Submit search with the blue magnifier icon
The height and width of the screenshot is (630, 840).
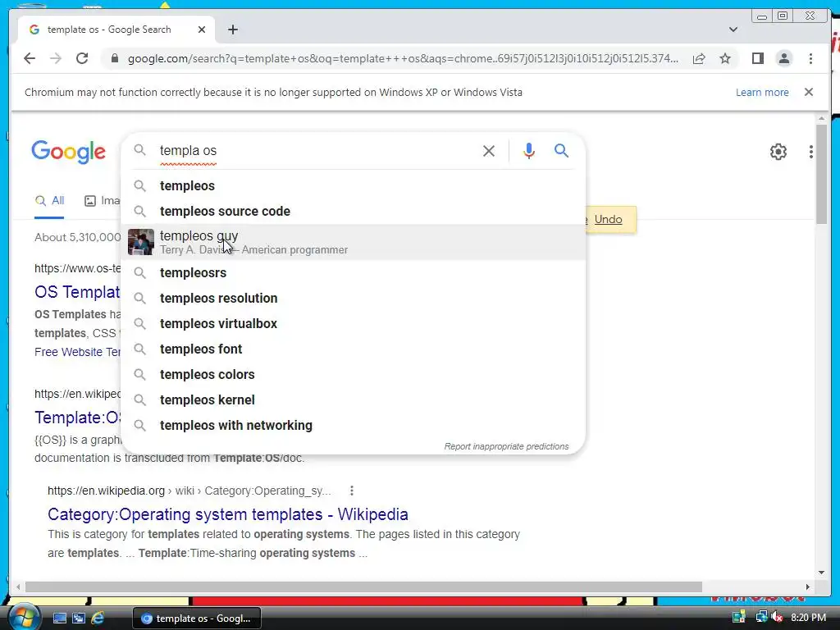coord(561,151)
